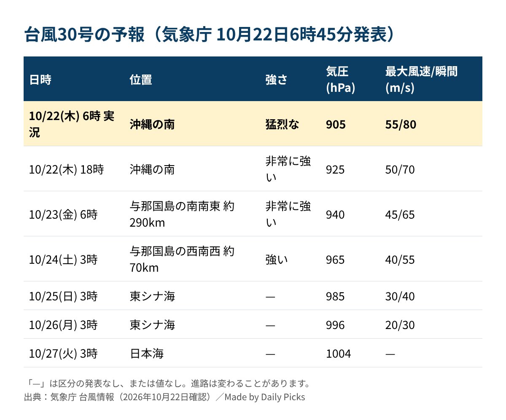Viewport: 506px width, 420px height.
Task: Click the 強い intensity cell in 10/24 row
Action: point(277,259)
